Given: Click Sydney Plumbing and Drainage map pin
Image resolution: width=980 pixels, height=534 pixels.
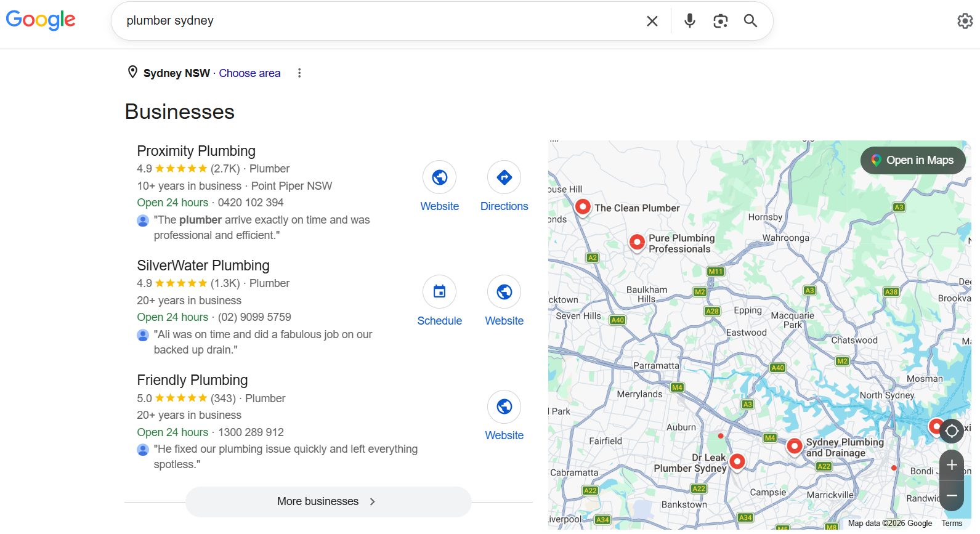Looking at the screenshot, I should 795,446.
